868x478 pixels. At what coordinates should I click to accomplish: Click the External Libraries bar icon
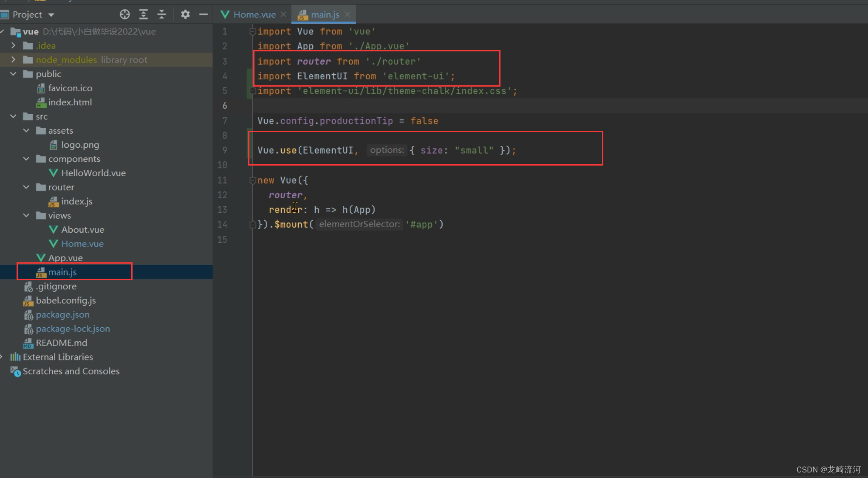[x=15, y=357]
